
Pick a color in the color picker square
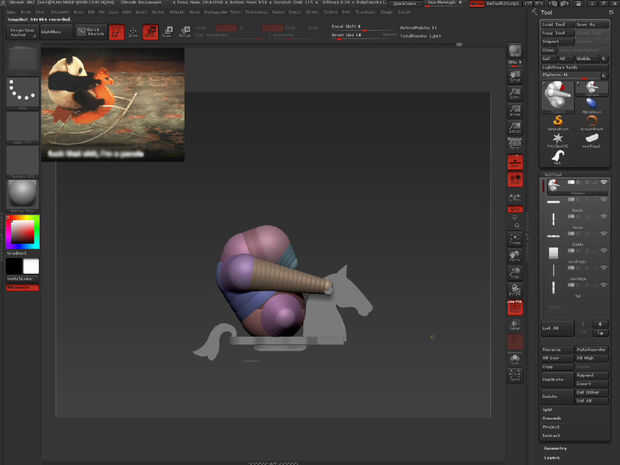coord(22,232)
